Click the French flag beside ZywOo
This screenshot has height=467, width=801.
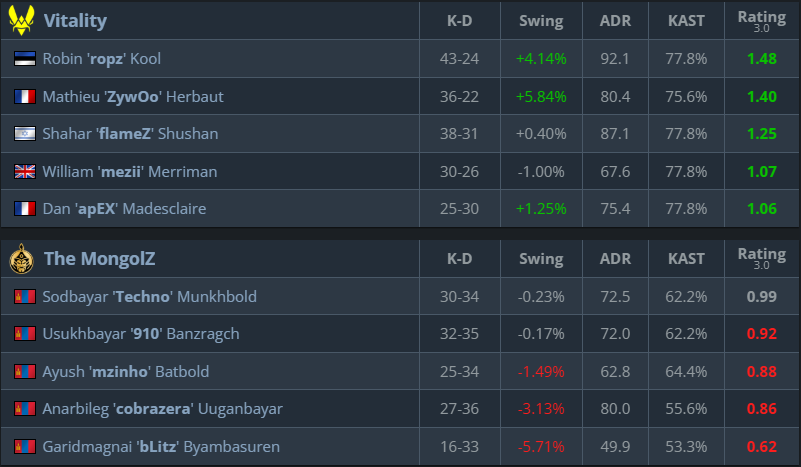pos(25,97)
